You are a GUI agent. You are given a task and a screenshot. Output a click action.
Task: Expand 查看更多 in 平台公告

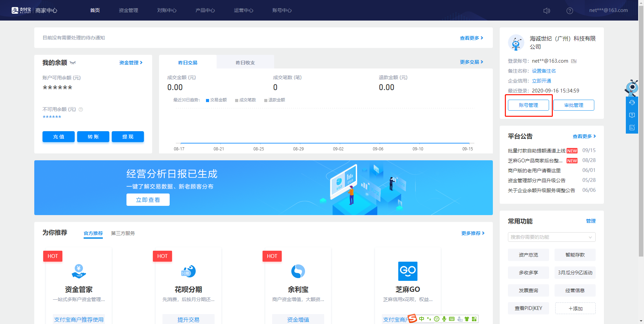click(x=584, y=136)
